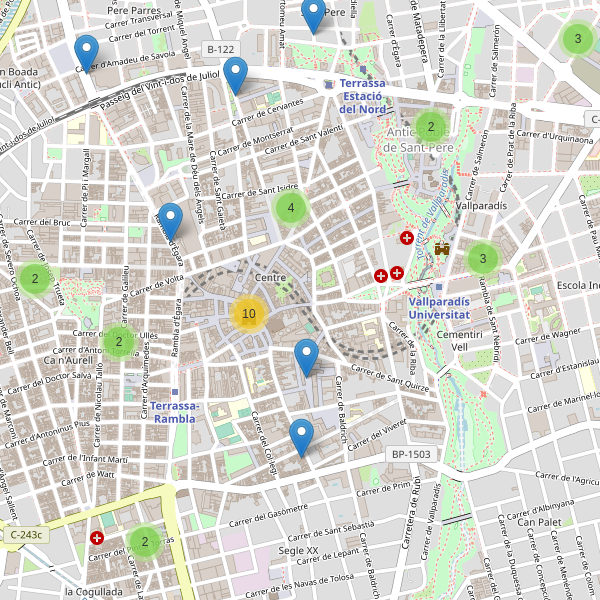Select the blue pin near Carrer de Sant Quirze
Image resolution: width=600 pixels, height=600 pixels.
[x=307, y=358]
